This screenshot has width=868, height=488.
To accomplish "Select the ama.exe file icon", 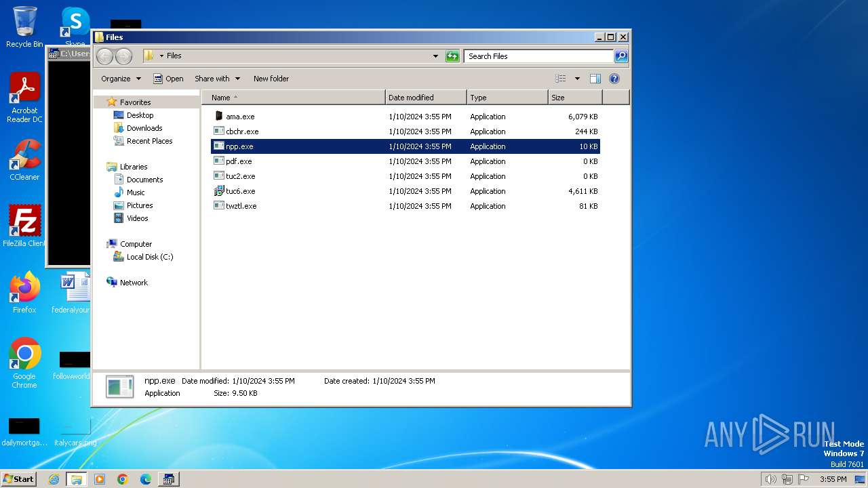I will [218, 116].
